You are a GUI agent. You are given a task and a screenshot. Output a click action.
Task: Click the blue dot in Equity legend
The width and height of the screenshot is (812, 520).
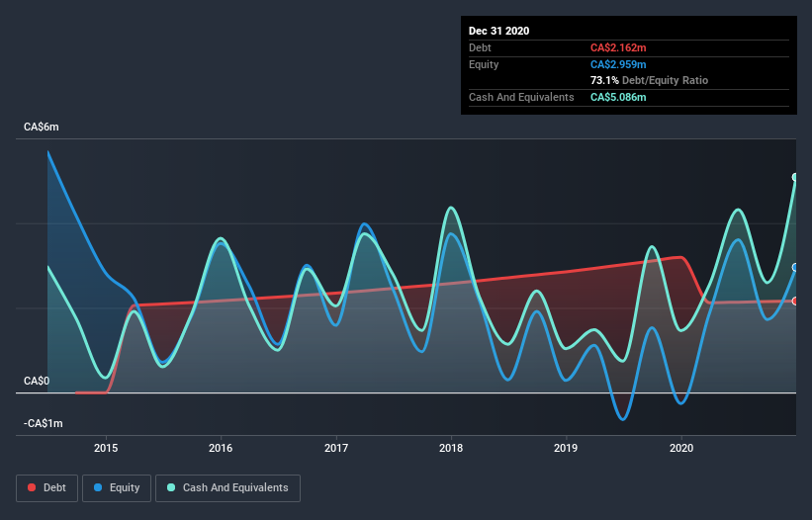click(x=98, y=487)
